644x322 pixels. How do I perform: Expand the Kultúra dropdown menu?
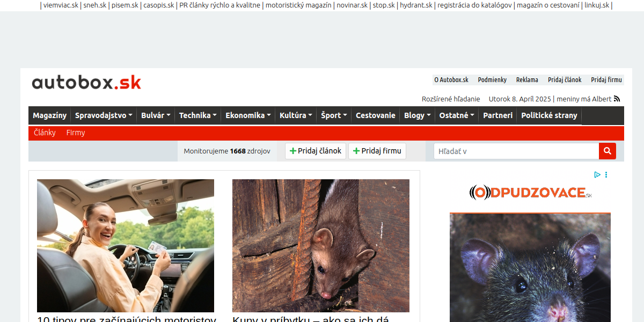(x=296, y=115)
